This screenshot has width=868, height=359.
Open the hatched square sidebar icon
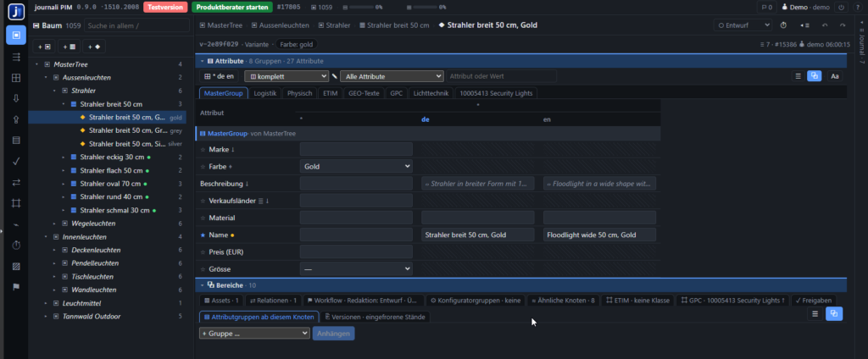coord(16,266)
